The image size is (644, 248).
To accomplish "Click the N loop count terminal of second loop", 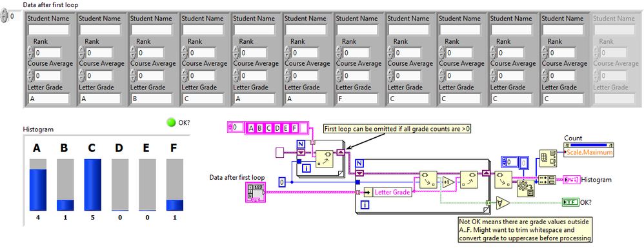I will click(x=359, y=163).
